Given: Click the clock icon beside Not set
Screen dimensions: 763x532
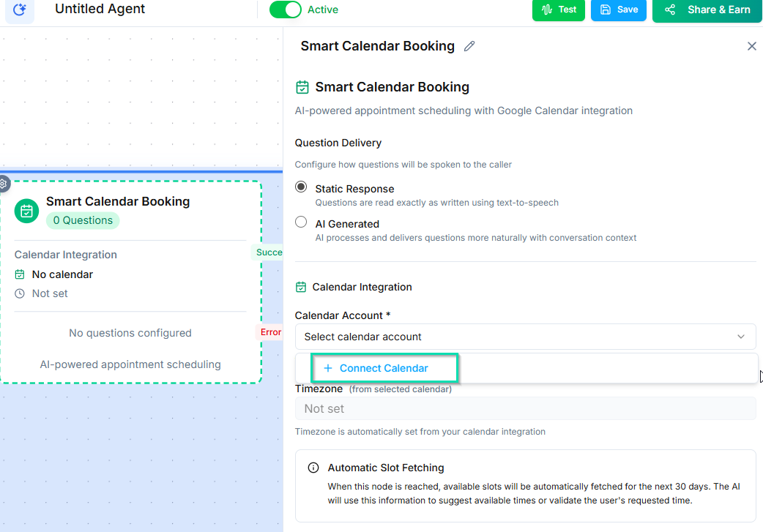Looking at the screenshot, I should [20, 293].
